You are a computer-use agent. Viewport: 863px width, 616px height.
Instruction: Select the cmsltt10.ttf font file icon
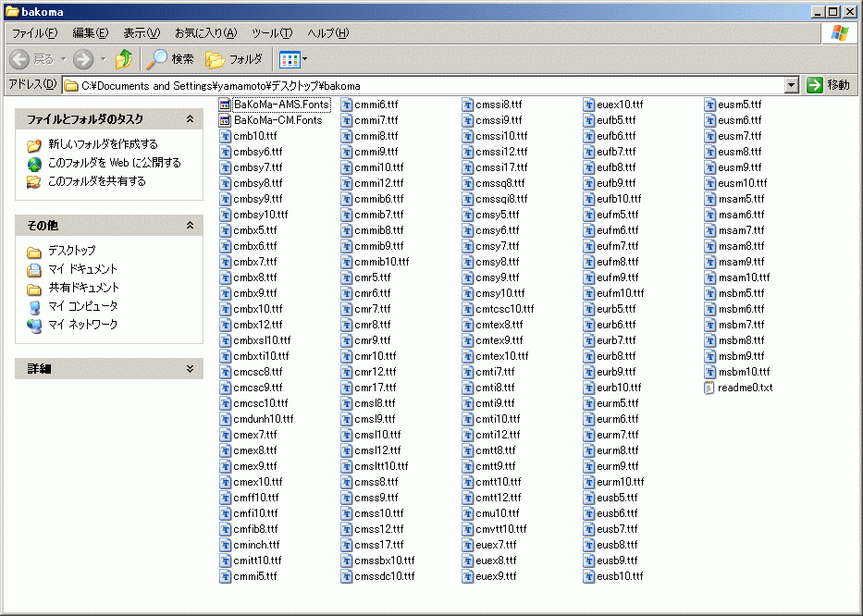click(346, 466)
